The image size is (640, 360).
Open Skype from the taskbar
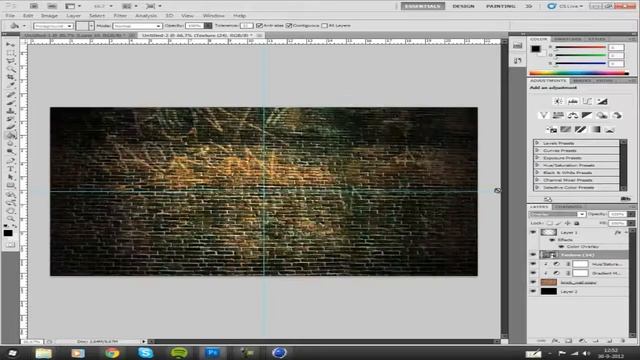coord(145,353)
